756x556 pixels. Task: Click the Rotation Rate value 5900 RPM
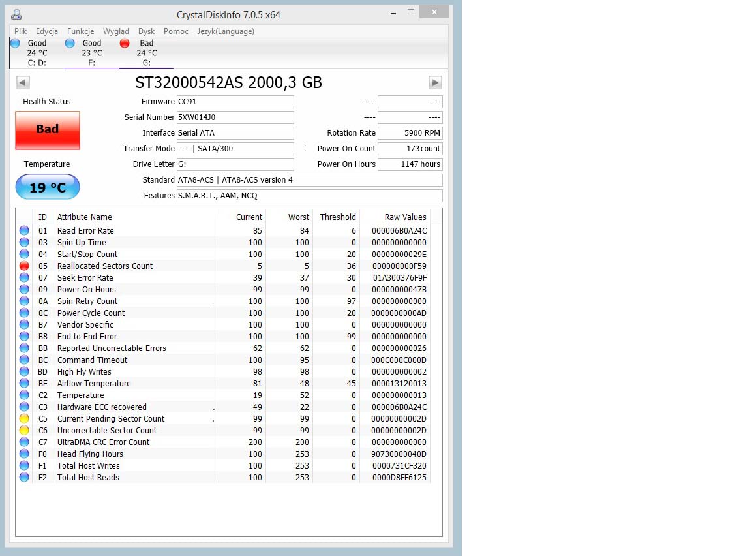410,133
